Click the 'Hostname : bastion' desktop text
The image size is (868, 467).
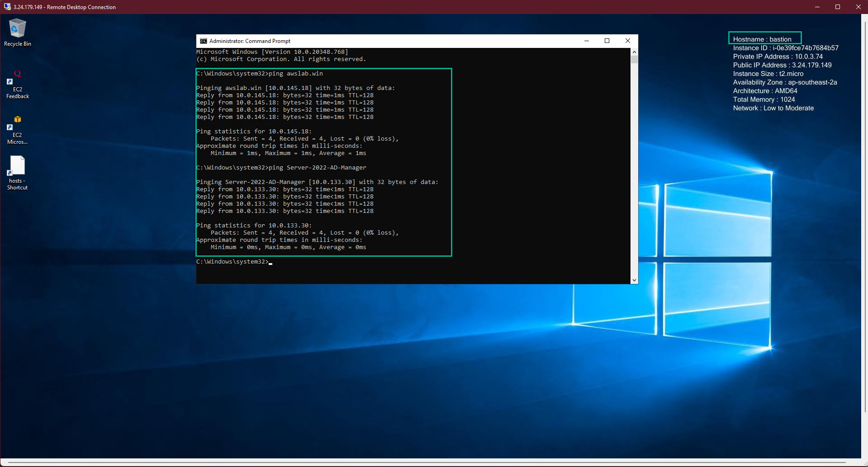(x=762, y=39)
